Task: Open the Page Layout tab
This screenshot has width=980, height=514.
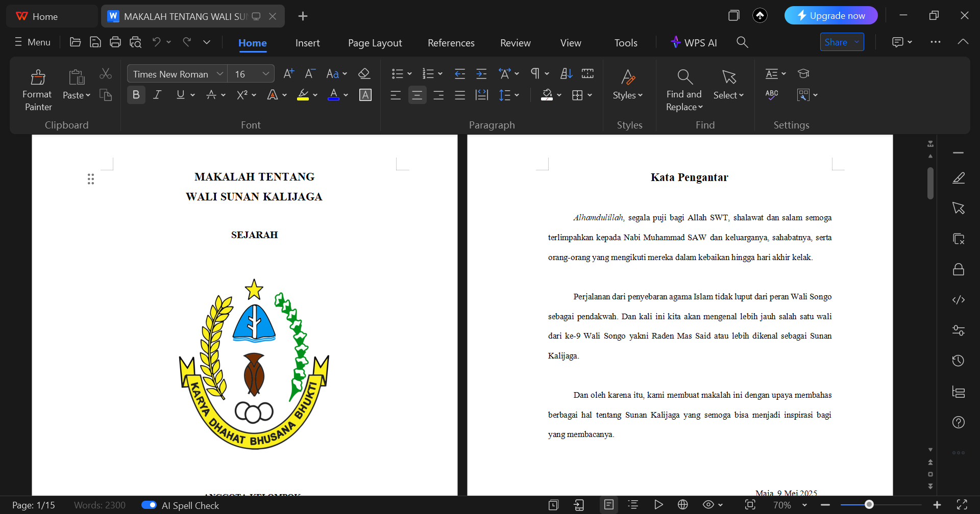Action: coord(375,43)
